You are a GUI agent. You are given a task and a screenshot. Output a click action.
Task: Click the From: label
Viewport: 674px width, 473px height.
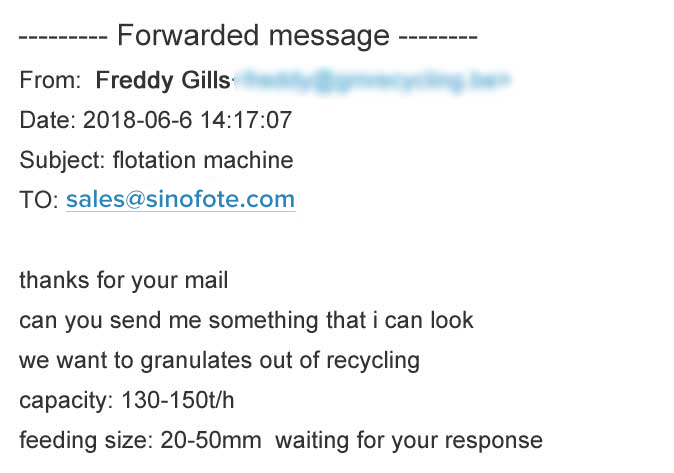50,80
